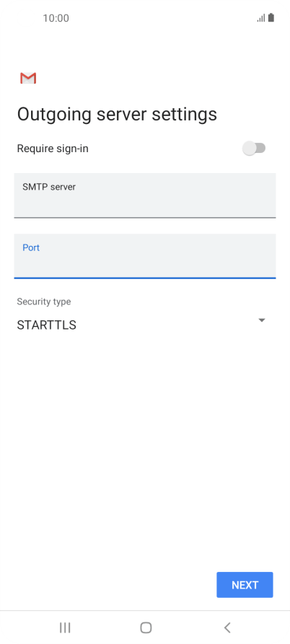Tap the 10:00 clock in status bar
This screenshot has height=644, width=290.
tap(56, 18)
